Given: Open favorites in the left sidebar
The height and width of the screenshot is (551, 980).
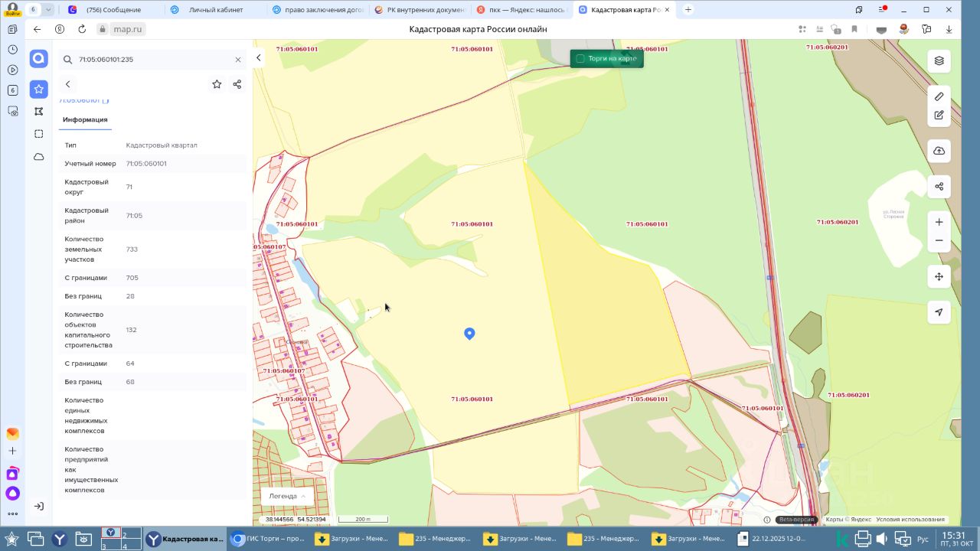Looking at the screenshot, I should [39, 89].
